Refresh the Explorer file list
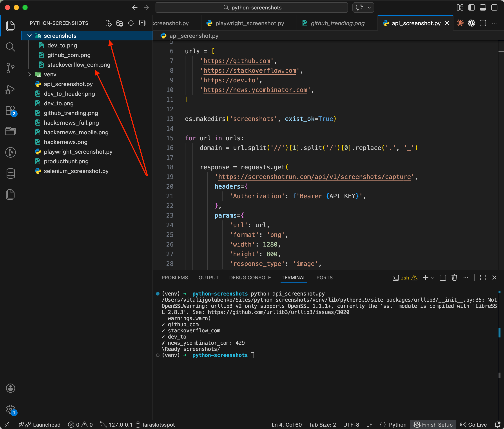 (x=131, y=23)
